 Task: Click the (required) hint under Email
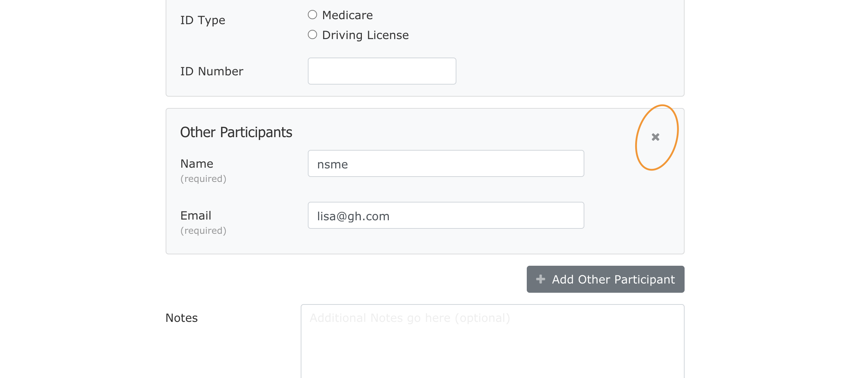click(x=203, y=231)
